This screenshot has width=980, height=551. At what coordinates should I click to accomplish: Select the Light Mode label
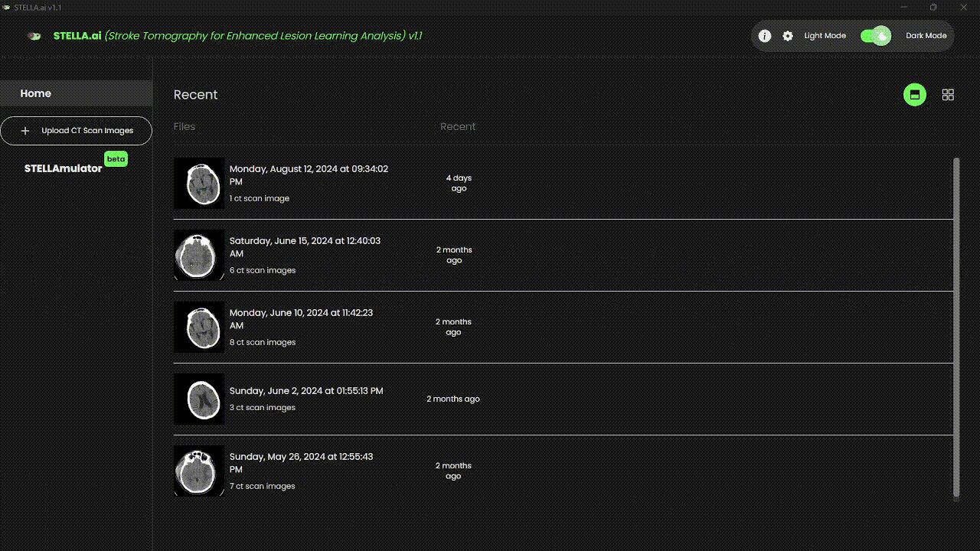pos(825,36)
